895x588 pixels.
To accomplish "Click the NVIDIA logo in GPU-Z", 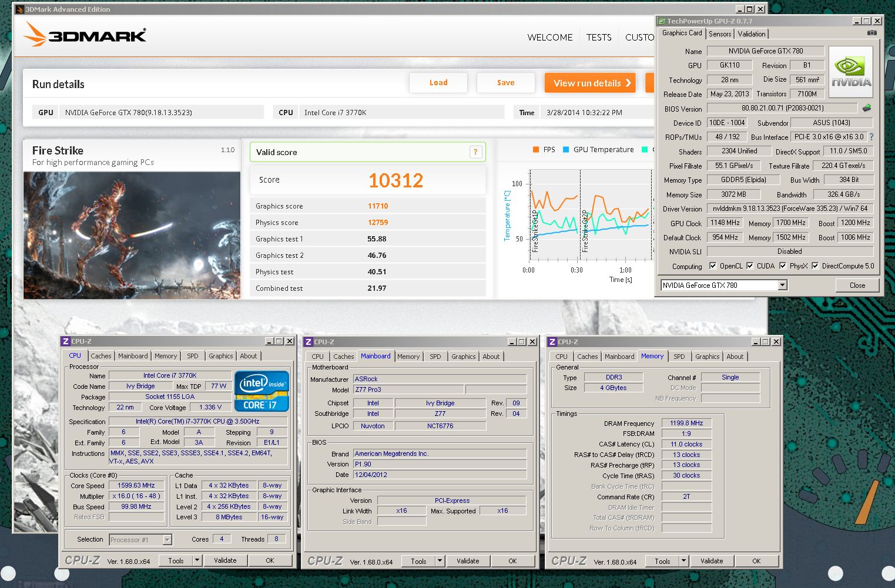I will click(850, 72).
